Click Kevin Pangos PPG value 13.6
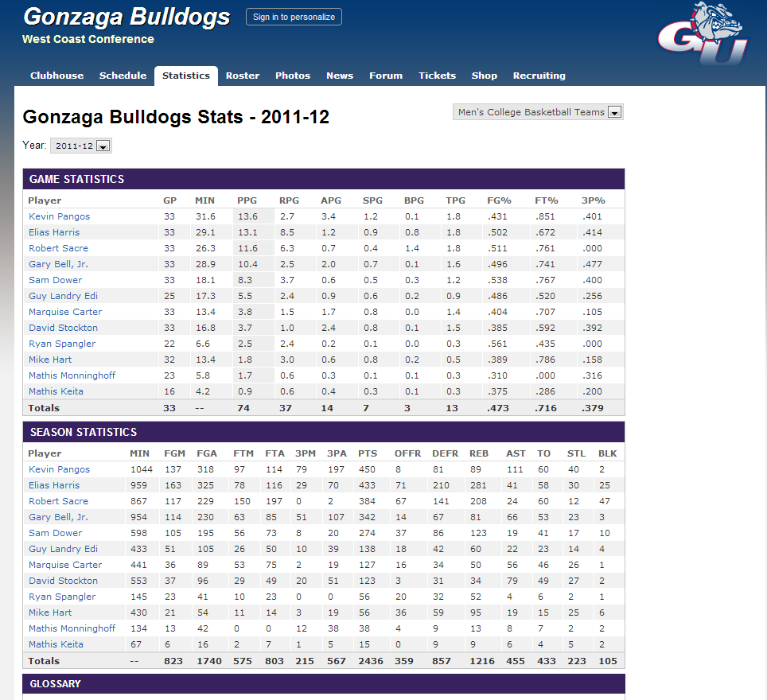The width and height of the screenshot is (767, 700). (247, 216)
